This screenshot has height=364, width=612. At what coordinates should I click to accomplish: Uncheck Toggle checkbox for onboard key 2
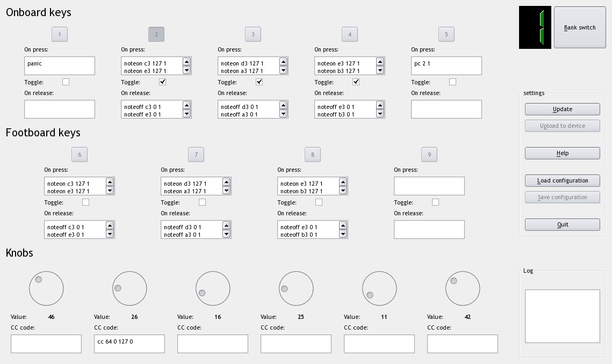click(162, 82)
